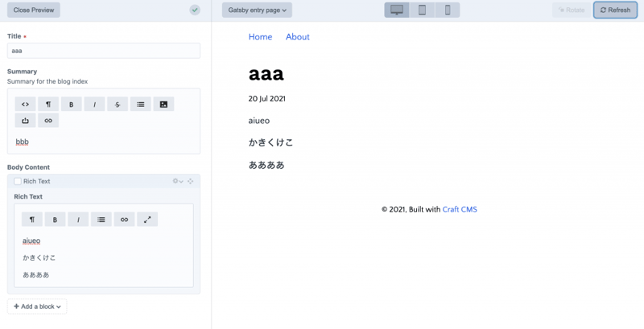Toggle bold in the Summary toolbar

click(72, 104)
